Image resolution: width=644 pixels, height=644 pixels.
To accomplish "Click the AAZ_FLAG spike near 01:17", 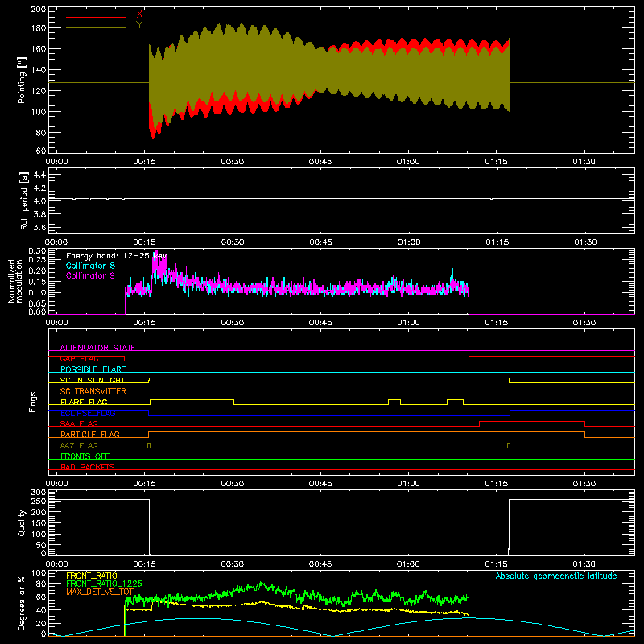I will click(x=509, y=445).
